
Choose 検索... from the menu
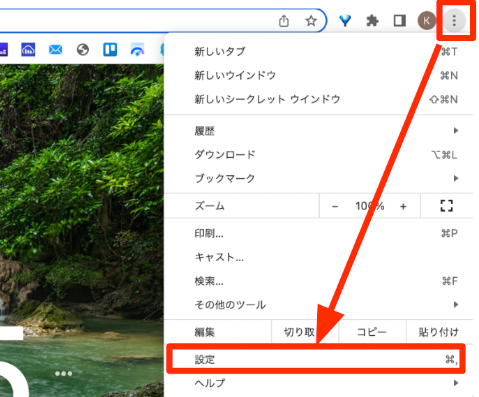pos(319,281)
